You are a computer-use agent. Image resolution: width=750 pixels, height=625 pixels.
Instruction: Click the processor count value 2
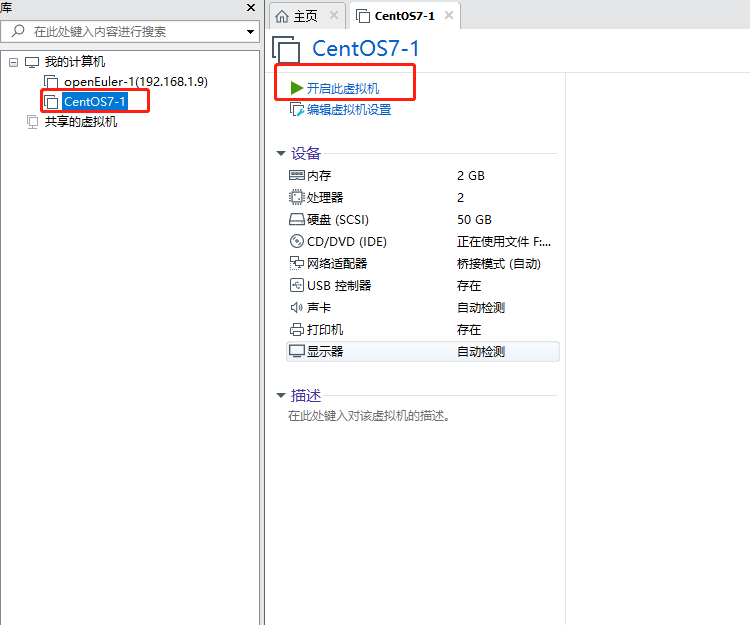(460, 197)
